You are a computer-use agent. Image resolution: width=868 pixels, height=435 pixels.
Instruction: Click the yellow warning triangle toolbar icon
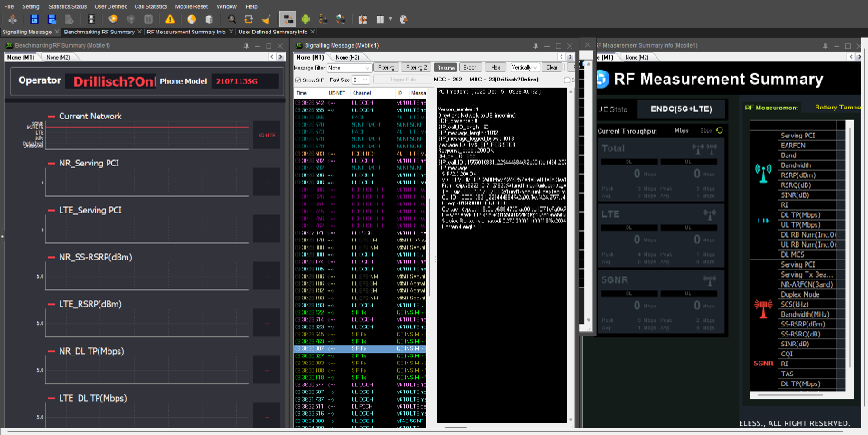point(169,18)
